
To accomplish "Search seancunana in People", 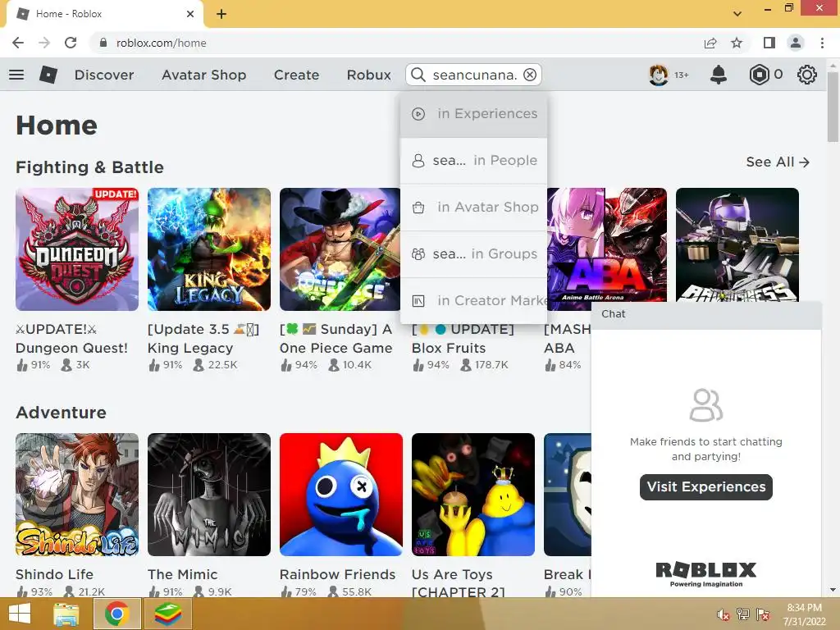I will (x=473, y=160).
